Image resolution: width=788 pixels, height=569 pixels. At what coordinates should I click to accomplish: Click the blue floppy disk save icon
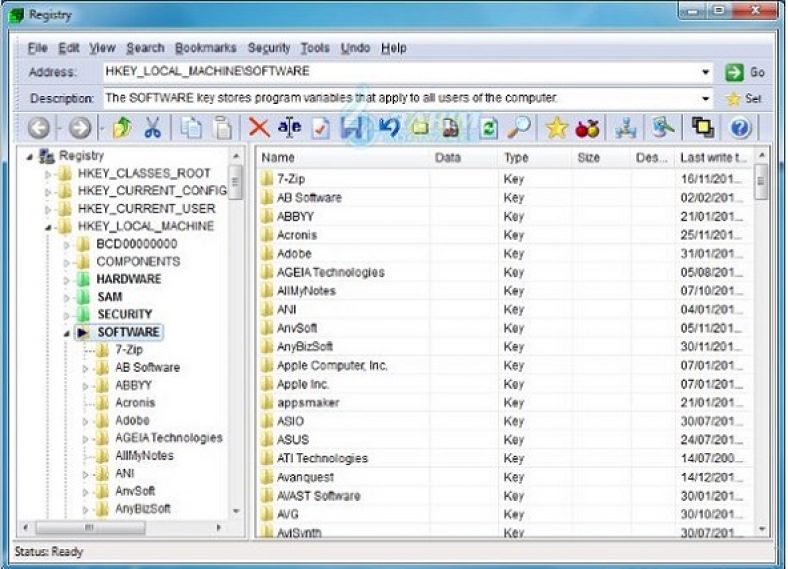(352, 128)
